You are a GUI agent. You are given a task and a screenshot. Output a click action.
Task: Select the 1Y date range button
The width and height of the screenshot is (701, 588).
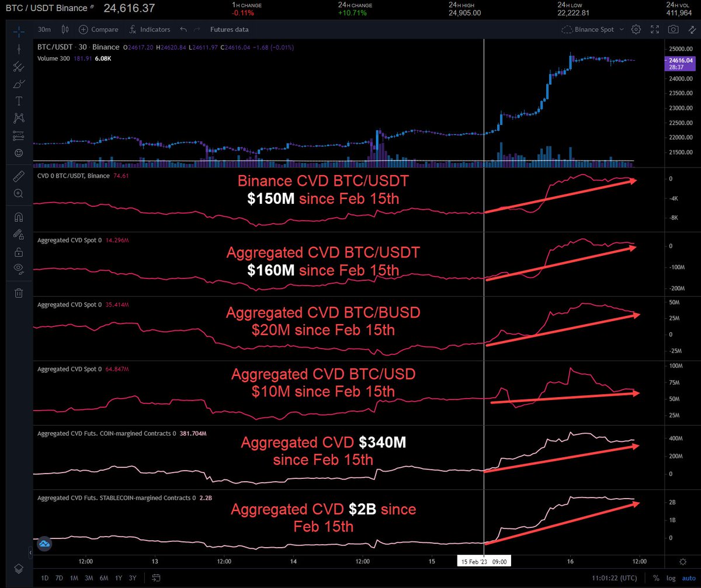(x=118, y=578)
